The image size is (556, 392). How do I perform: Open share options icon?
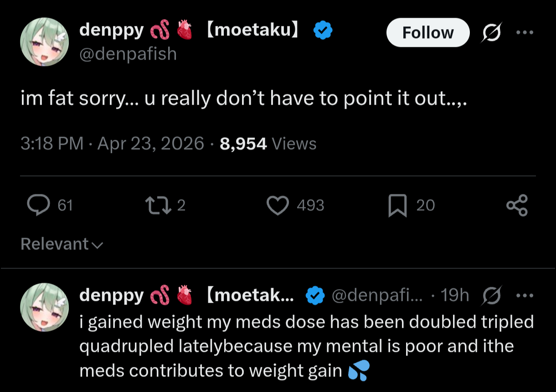(517, 205)
